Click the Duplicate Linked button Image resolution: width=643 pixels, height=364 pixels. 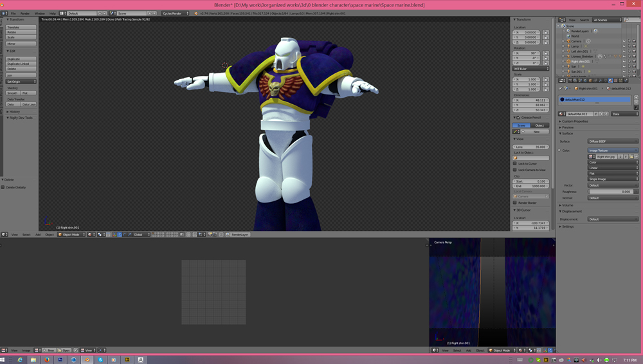click(x=21, y=64)
